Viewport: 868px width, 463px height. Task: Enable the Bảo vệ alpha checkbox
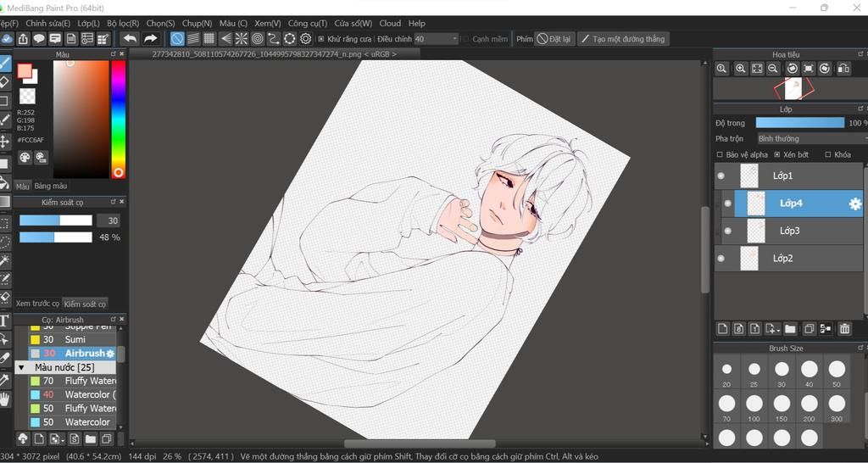pos(720,154)
